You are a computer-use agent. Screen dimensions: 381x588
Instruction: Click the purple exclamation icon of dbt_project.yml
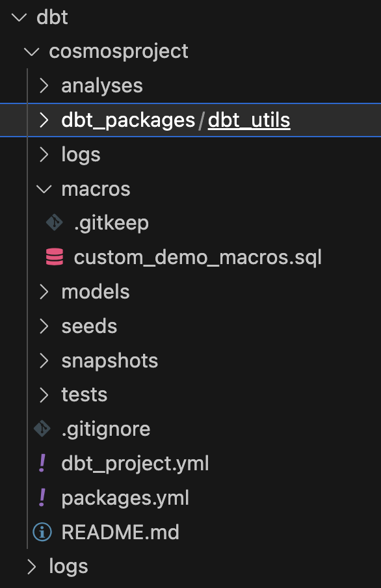[x=42, y=463]
